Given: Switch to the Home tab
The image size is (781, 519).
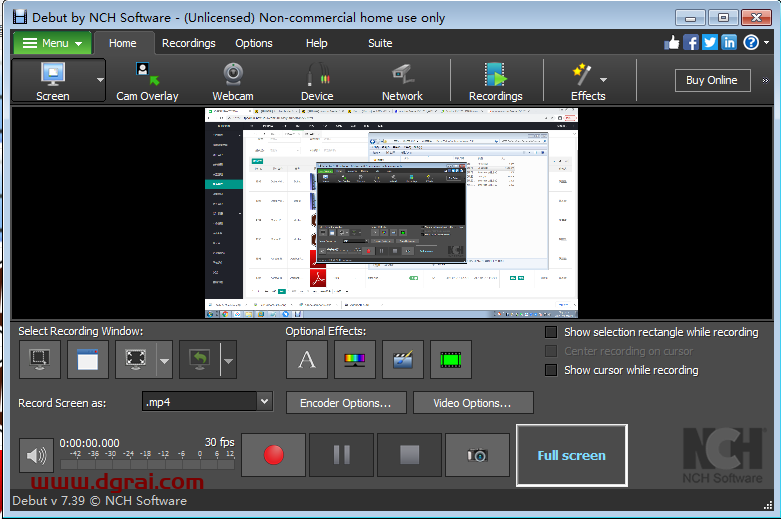Looking at the screenshot, I should click(123, 43).
